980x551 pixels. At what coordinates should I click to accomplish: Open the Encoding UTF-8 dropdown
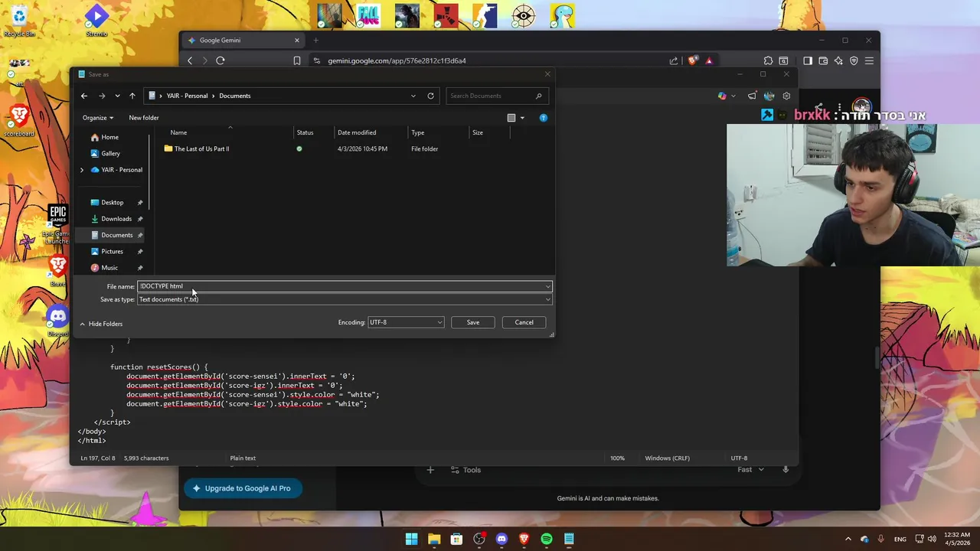[x=406, y=322]
